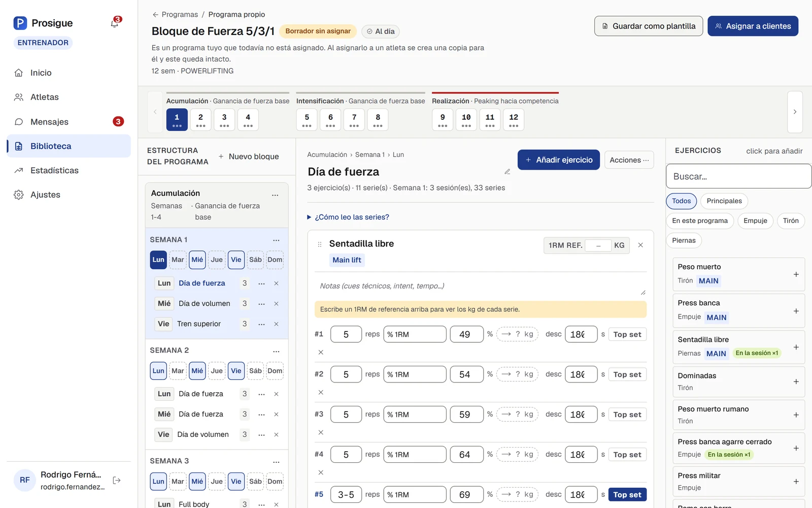812x508 pixels.
Task: Switch to week 5 in Intensificación
Action: (x=307, y=119)
